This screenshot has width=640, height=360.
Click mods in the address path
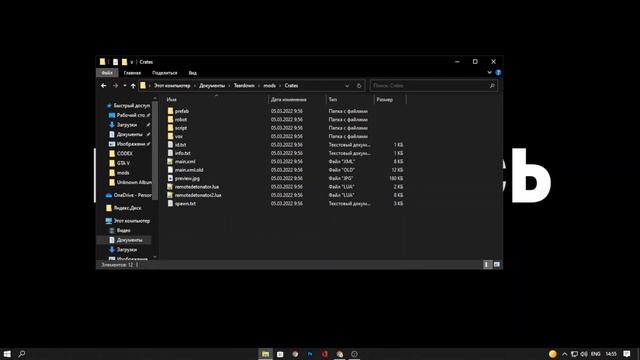click(269, 86)
